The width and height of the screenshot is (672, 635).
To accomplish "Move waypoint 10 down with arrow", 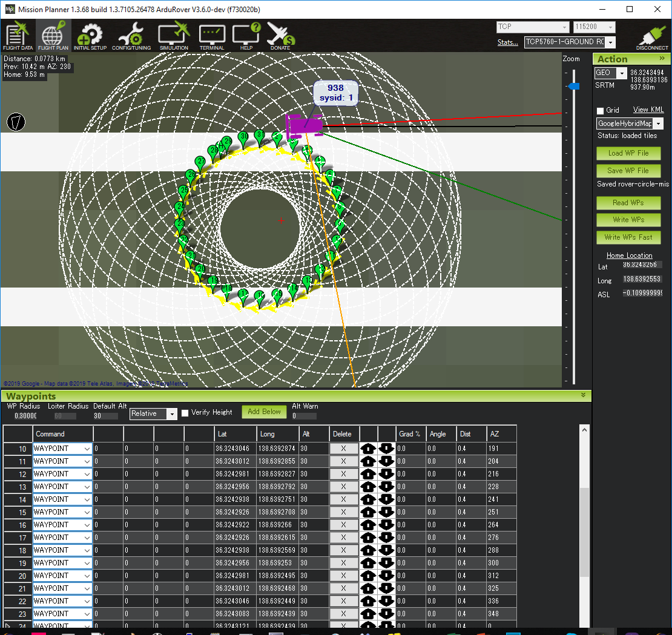I will [x=386, y=449].
